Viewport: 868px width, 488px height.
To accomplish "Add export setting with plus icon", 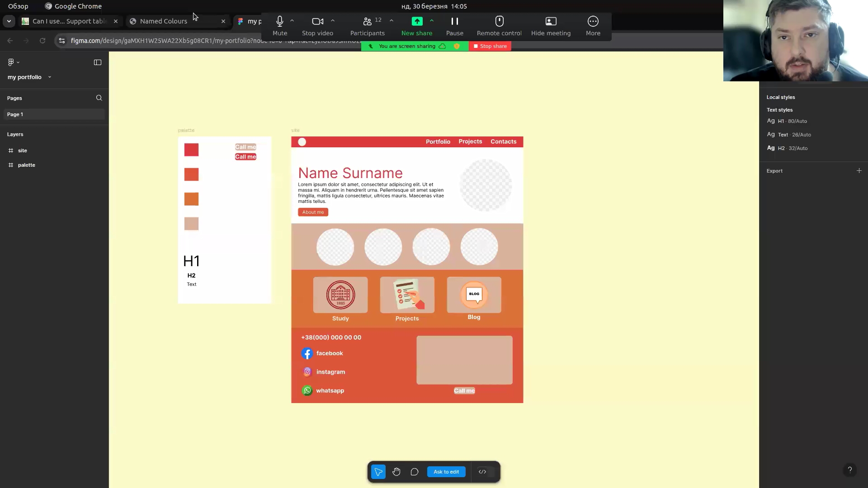I will [859, 171].
